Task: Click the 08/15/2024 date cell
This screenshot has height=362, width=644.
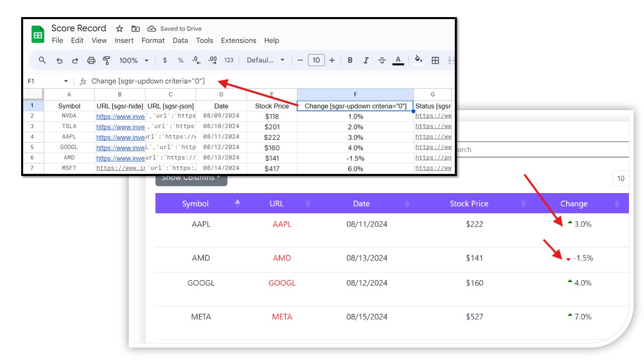Action: (x=367, y=317)
